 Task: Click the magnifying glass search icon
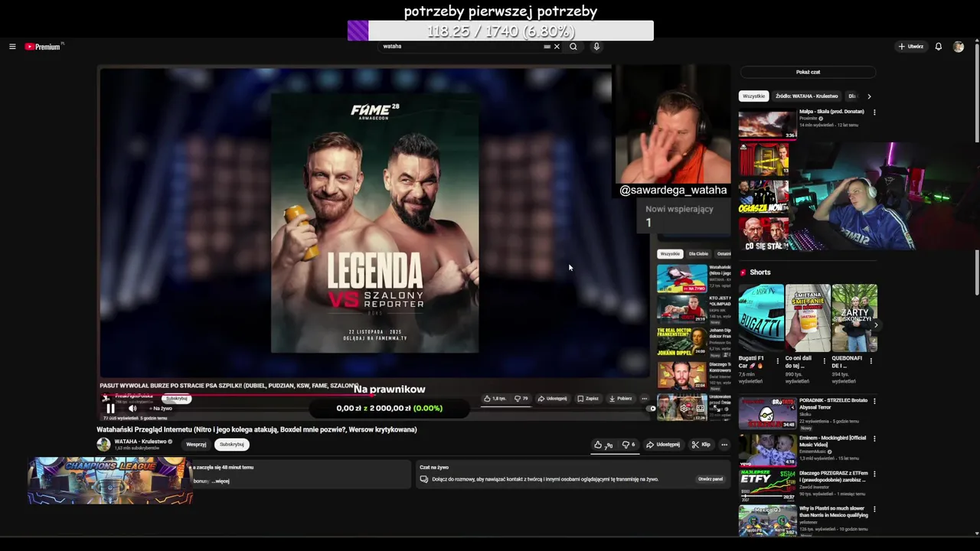coord(573,47)
